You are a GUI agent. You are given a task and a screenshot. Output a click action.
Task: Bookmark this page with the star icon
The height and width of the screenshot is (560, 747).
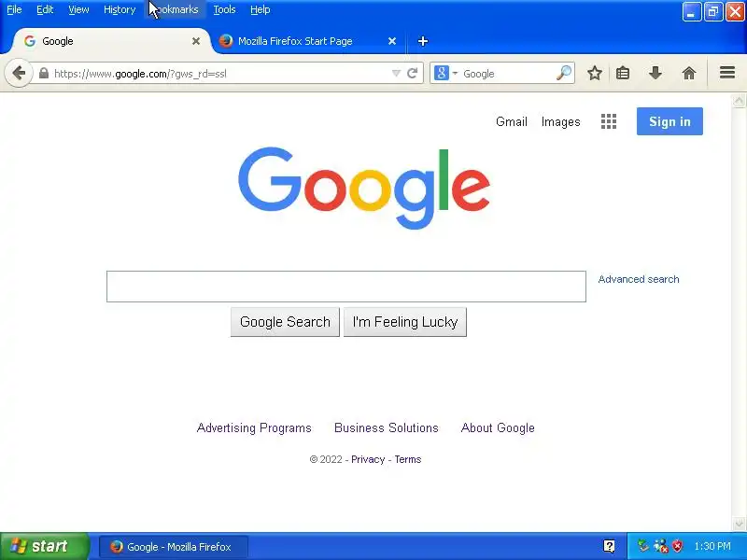(x=595, y=74)
